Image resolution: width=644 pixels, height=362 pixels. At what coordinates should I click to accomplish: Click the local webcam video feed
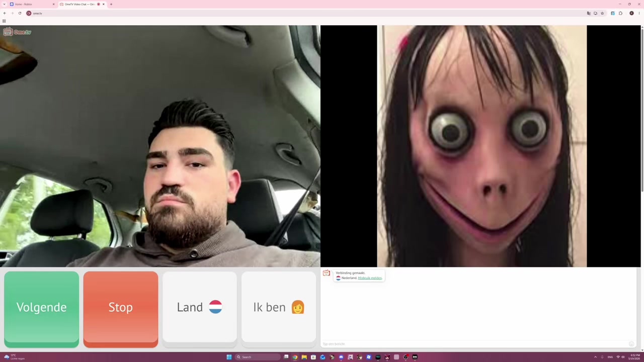(160, 146)
